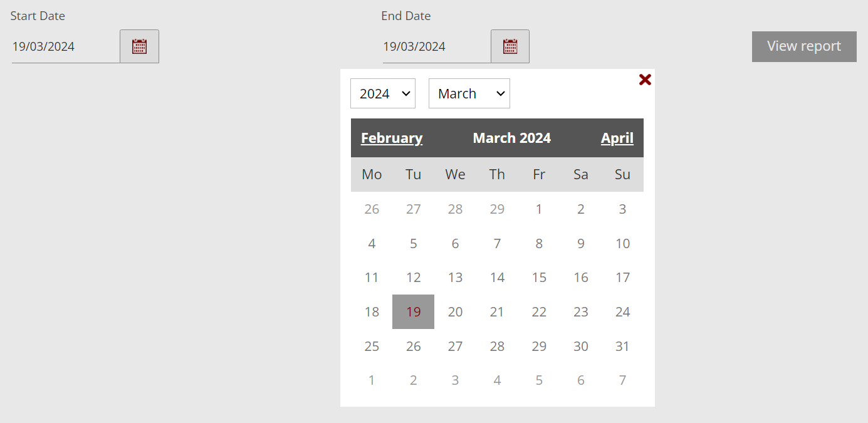Choose March 25 in the Monday column
Screen dimensions: 868x423
[372, 347]
